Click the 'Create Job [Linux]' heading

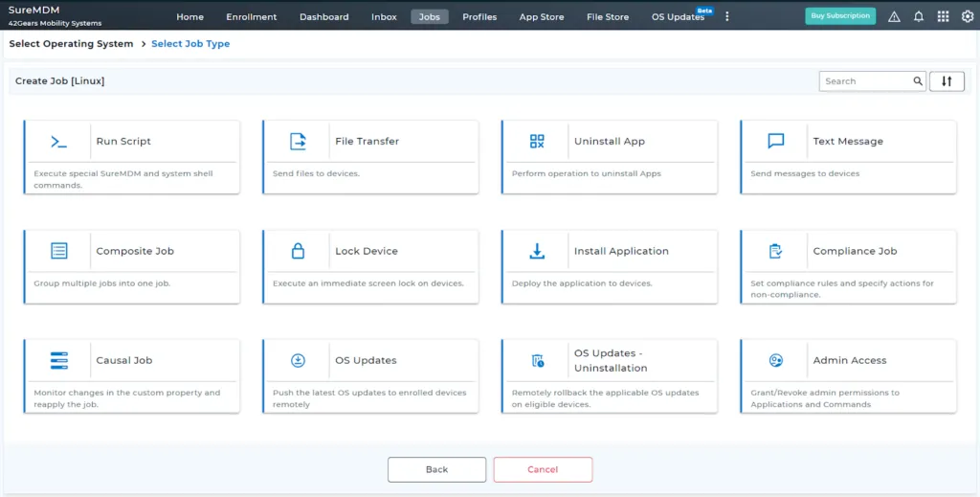60,81
